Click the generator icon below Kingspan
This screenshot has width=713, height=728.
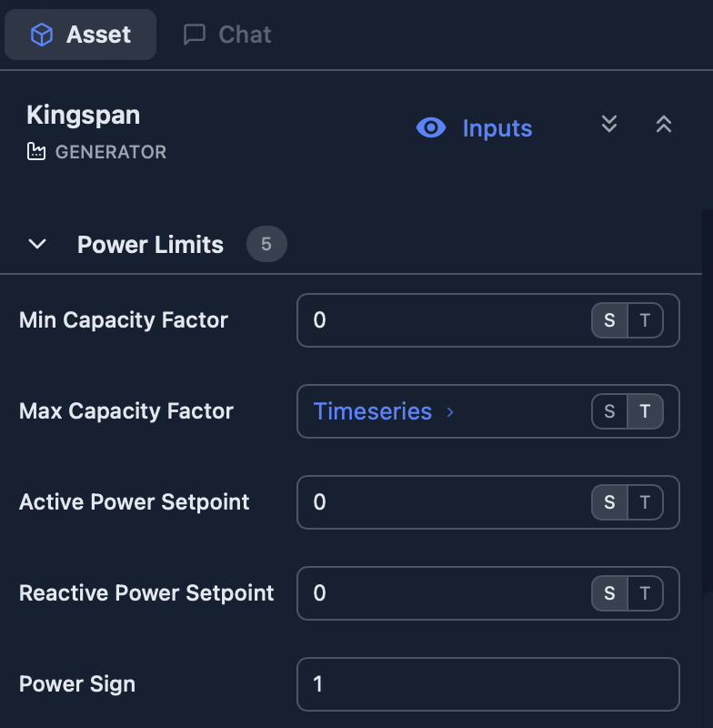click(x=35, y=151)
